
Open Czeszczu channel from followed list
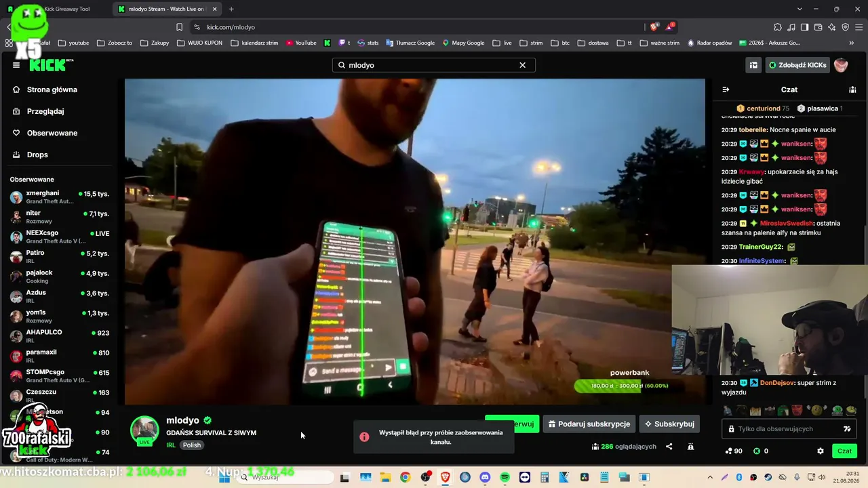click(60, 395)
